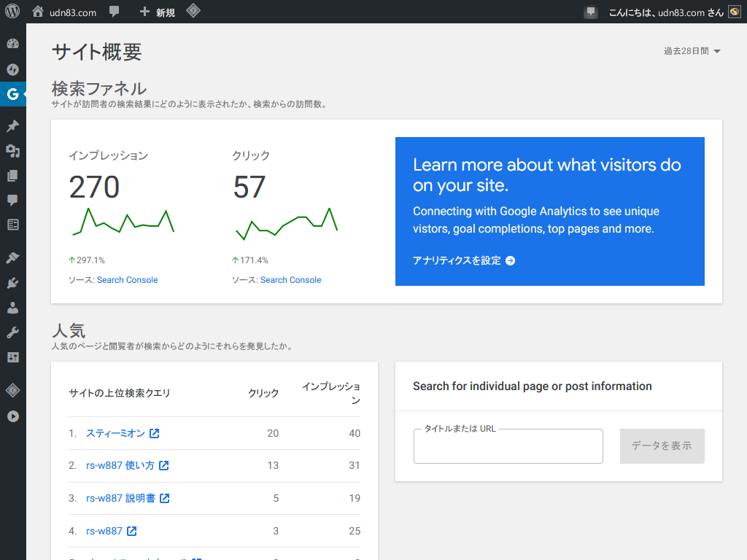Viewport: 747px width, 560px height.
Task: Focus the タイトルまたは URL input field
Action: coord(508,446)
